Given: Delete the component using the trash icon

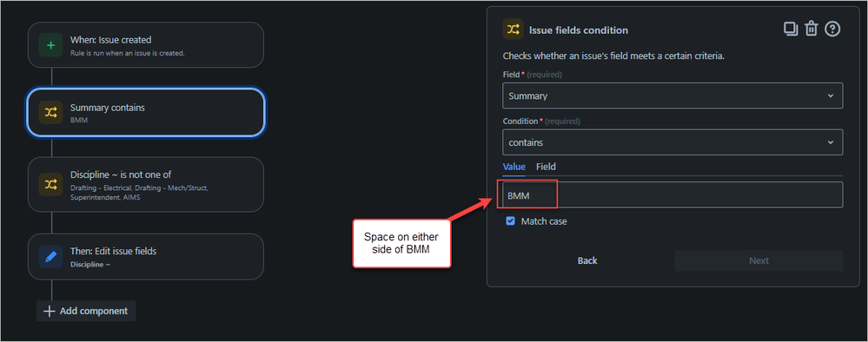Looking at the screenshot, I should [x=811, y=29].
